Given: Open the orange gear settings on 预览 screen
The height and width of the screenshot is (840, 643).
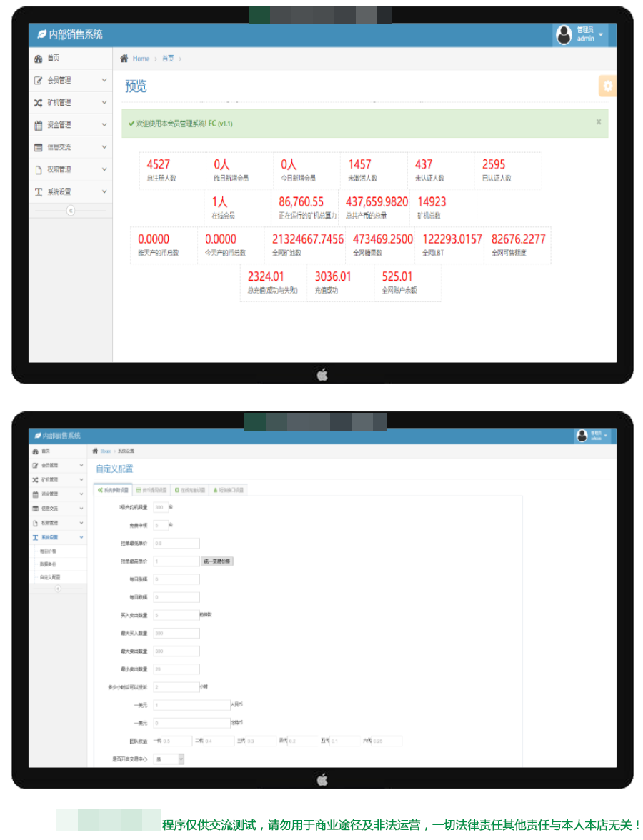Looking at the screenshot, I should (607, 86).
